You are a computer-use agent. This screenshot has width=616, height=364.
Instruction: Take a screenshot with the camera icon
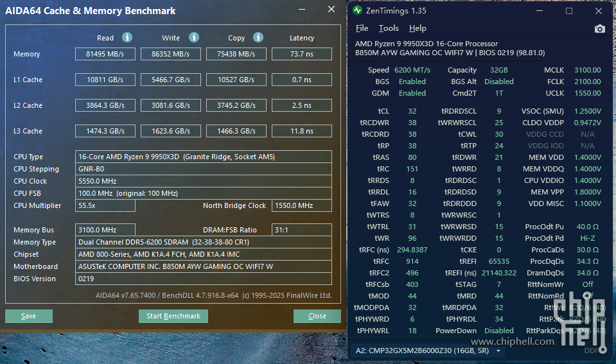point(599,28)
